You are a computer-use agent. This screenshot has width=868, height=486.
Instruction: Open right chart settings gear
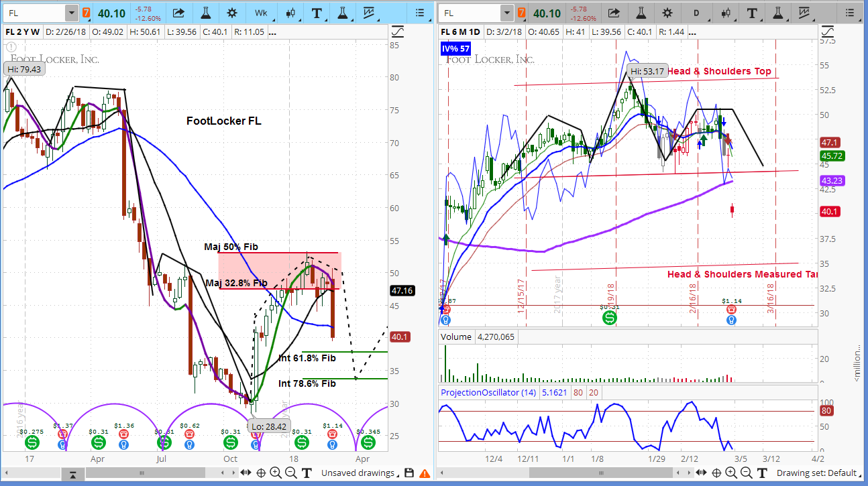pyautogui.click(x=667, y=13)
